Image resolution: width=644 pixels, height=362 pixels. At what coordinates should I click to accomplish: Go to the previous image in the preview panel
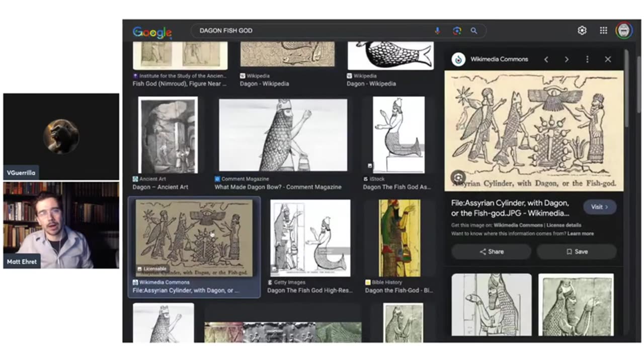[546, 59]
